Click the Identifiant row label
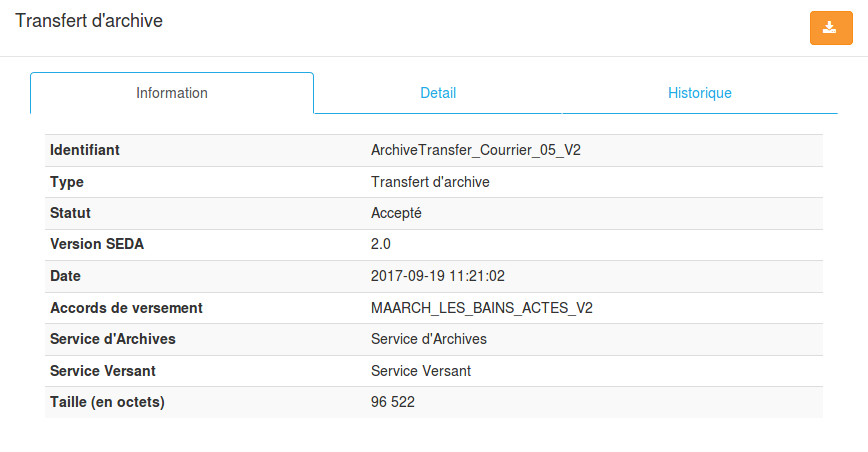The width and height of the screenshot is (868, 452). (x=85, y=150)
